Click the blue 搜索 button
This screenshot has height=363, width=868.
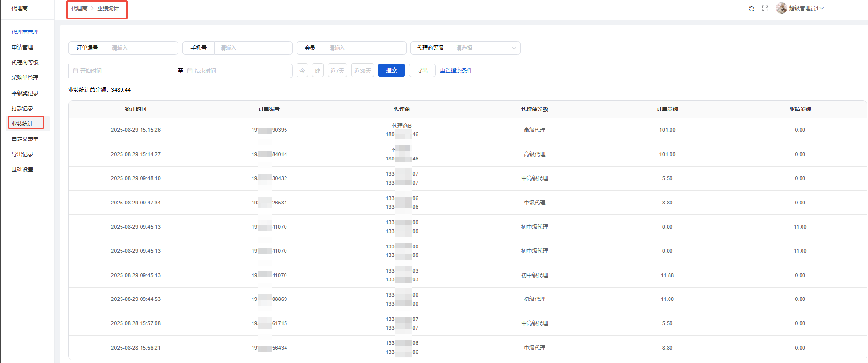click(x=391, y=70)
